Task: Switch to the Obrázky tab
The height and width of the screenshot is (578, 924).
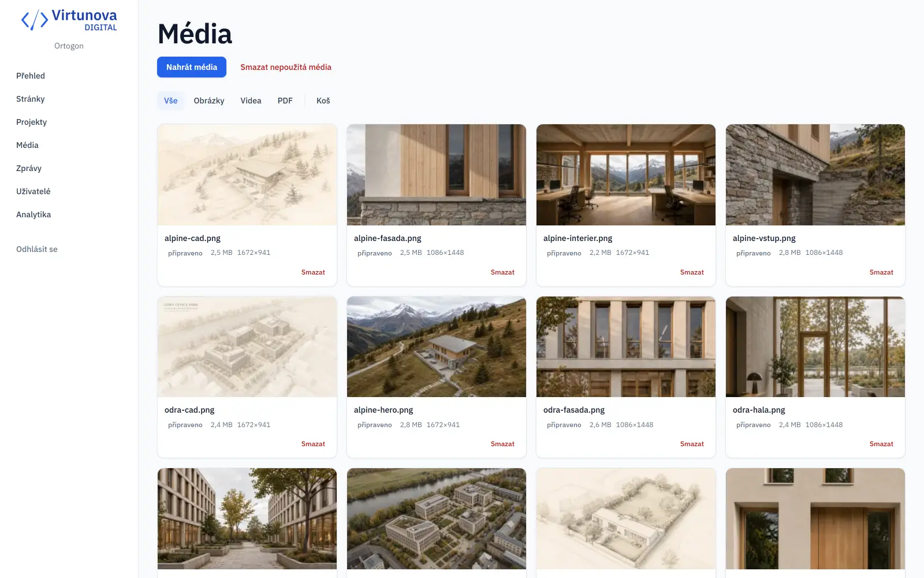Action: (x=209, y=101)
